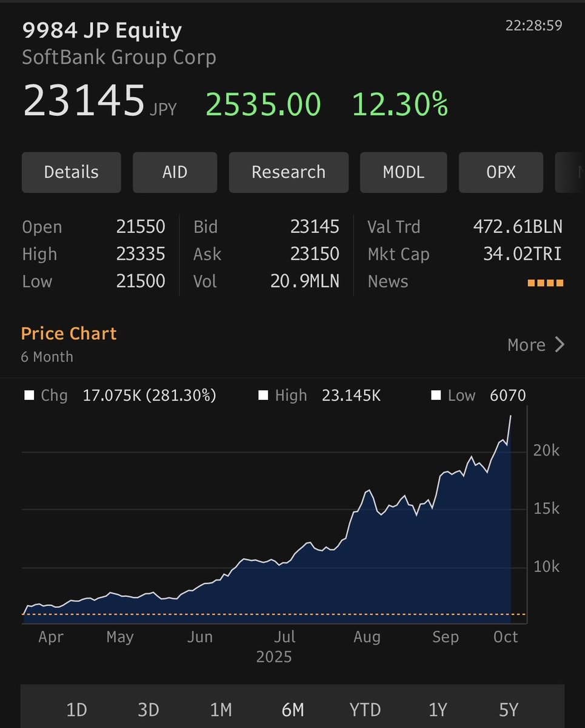Screen dimensions: 585x728
Task: Tap the white Chg legend square
Action: 28,396
